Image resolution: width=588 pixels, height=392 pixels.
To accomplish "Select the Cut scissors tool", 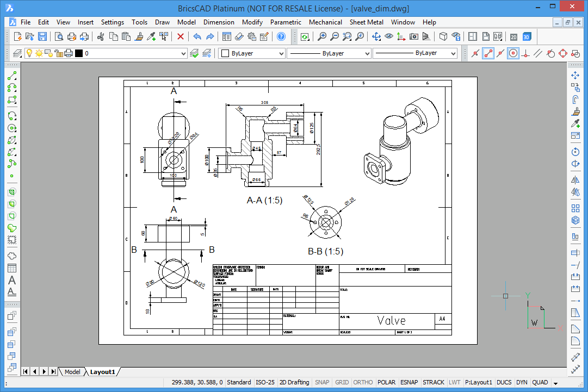I will [x=100, y=36].
